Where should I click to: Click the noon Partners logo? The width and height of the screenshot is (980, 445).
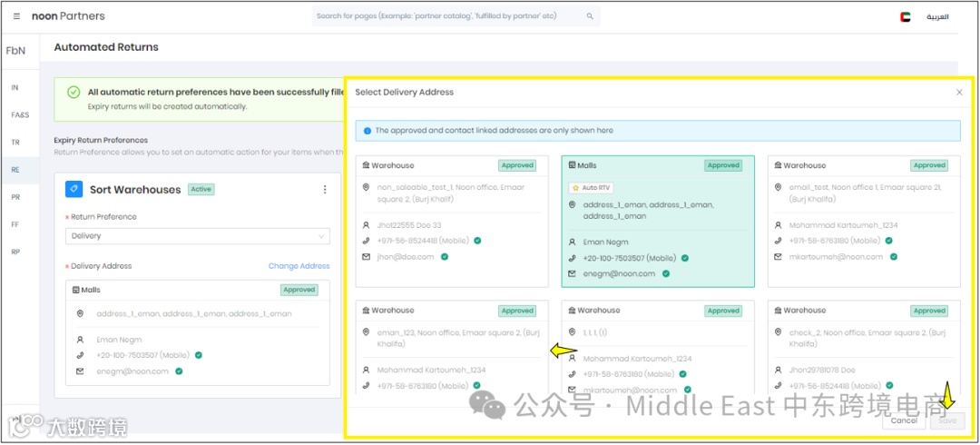pyautogui.click(x=68, y=16)
